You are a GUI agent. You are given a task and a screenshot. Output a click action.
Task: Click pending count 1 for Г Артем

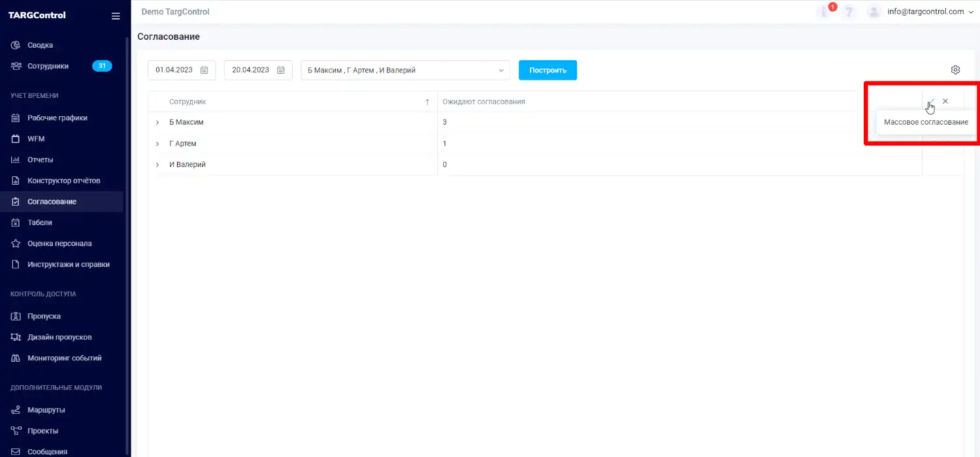coord(445,144)
